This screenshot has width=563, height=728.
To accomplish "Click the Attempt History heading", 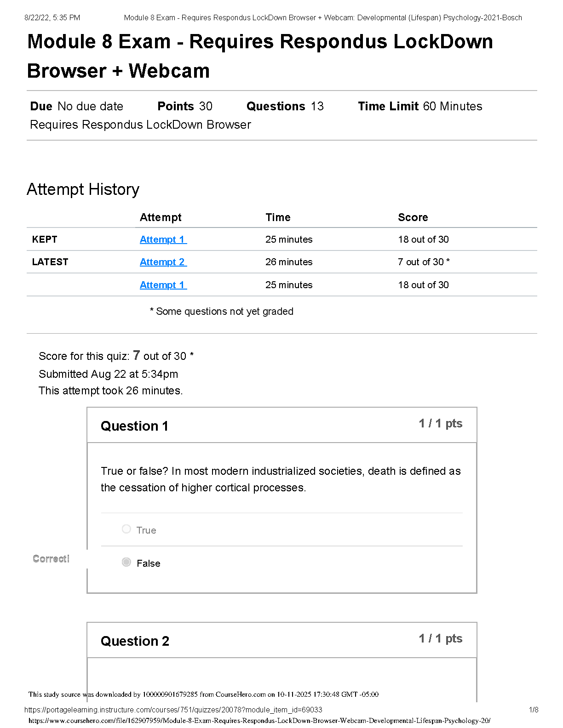I will click(x=83, y=189).
